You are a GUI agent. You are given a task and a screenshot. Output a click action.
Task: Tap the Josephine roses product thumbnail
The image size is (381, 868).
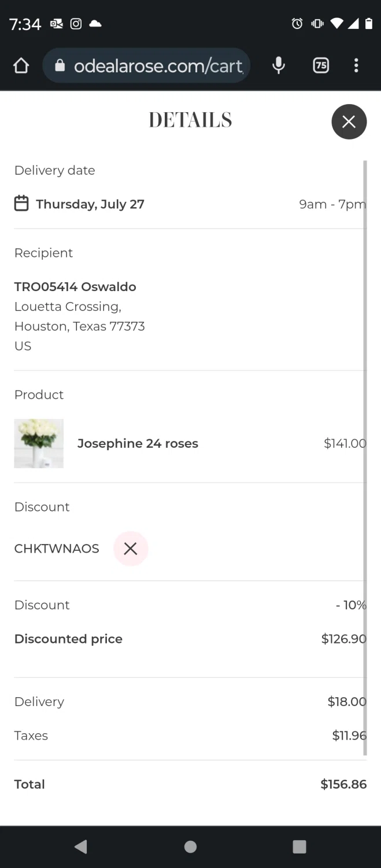[39, 443]
